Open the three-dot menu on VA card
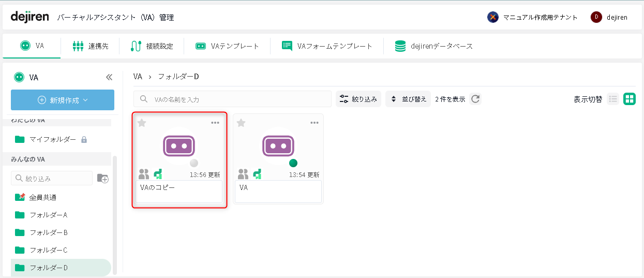Screen dimensions: 644x278 [x=314, y=123]
